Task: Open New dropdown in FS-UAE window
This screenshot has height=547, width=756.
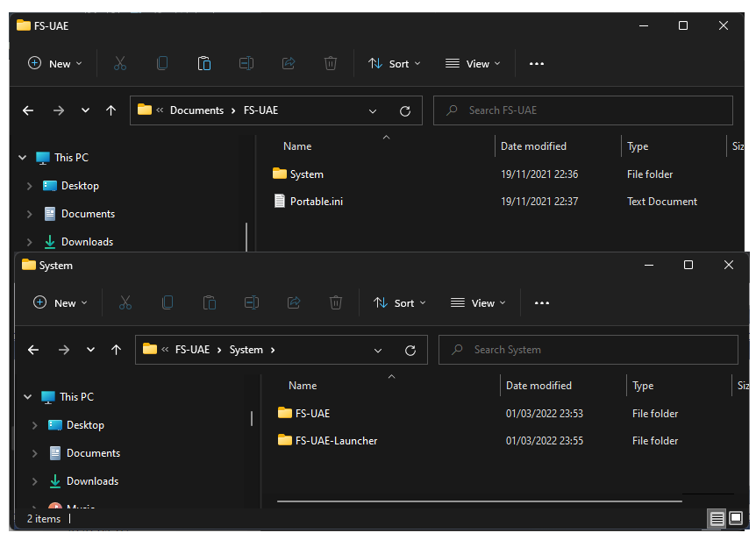Action: coord(55,64)
